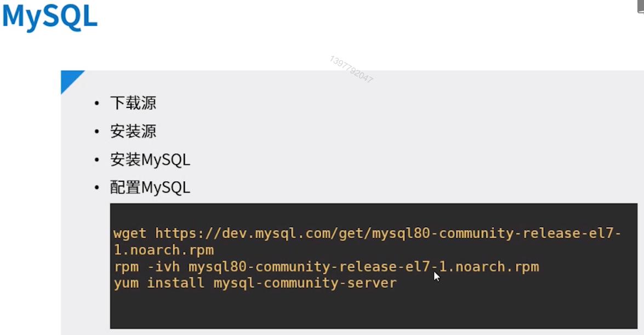The width and height of the screenshot is (644, 335).
Task: Select the 下载源 bullet text
Action: 133,103
